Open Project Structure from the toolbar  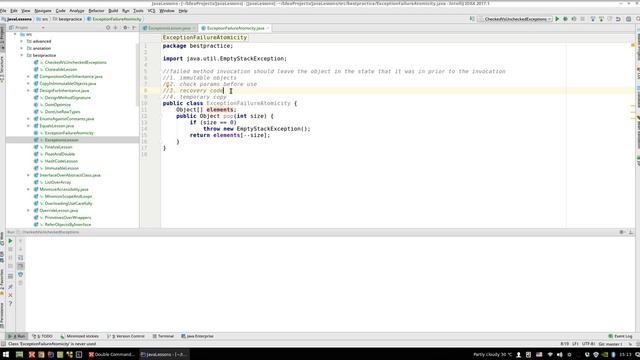pyautogui.click(x=629, y=19)
